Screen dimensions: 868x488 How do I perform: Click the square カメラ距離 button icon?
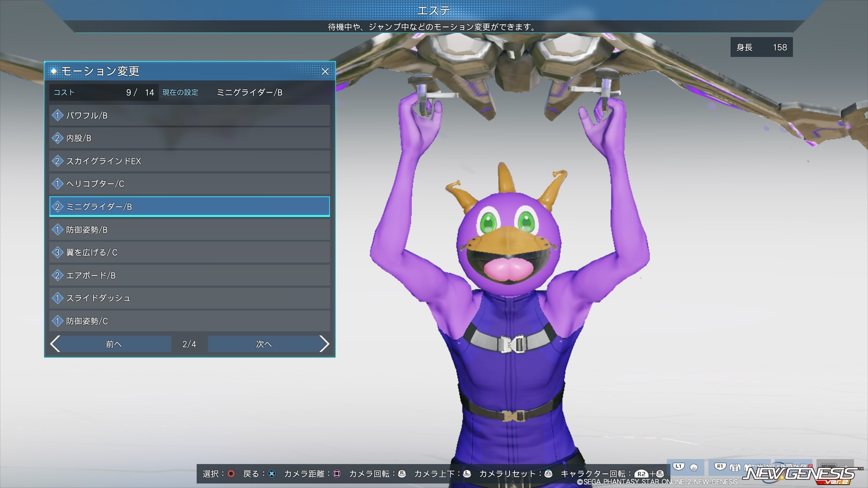(x=337, y=474)
